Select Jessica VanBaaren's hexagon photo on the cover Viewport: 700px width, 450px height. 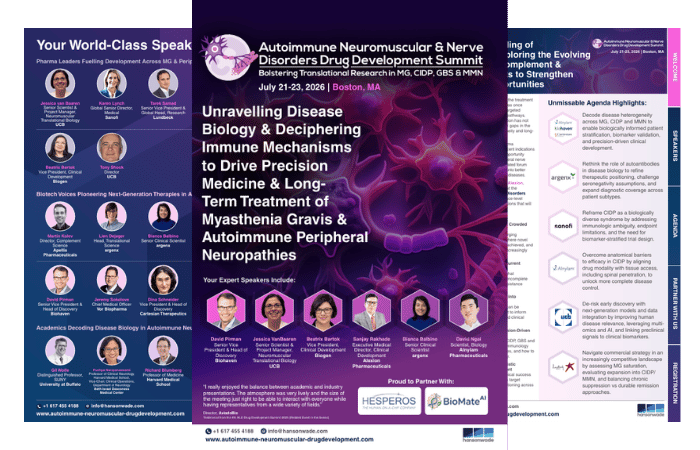[x=274, y=310]
